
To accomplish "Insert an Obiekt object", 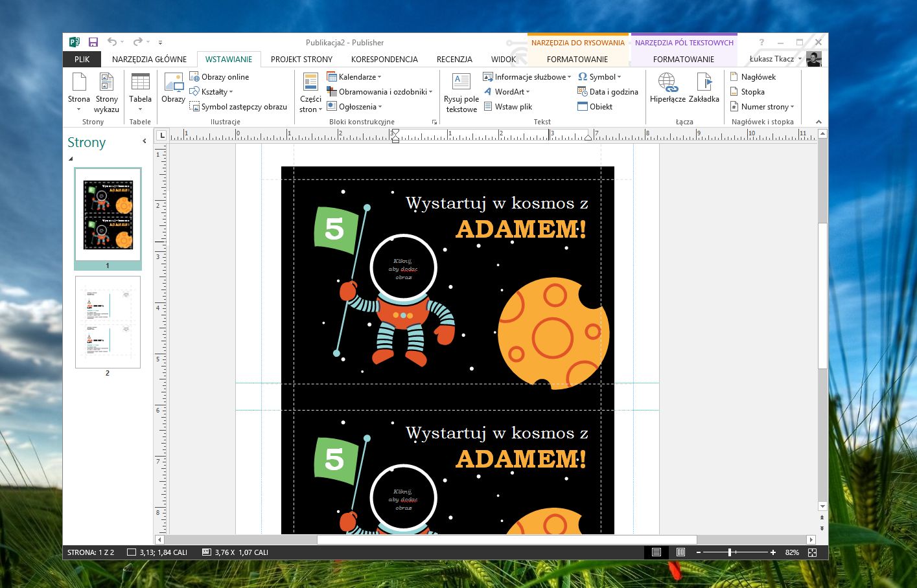I will point(595,106).
